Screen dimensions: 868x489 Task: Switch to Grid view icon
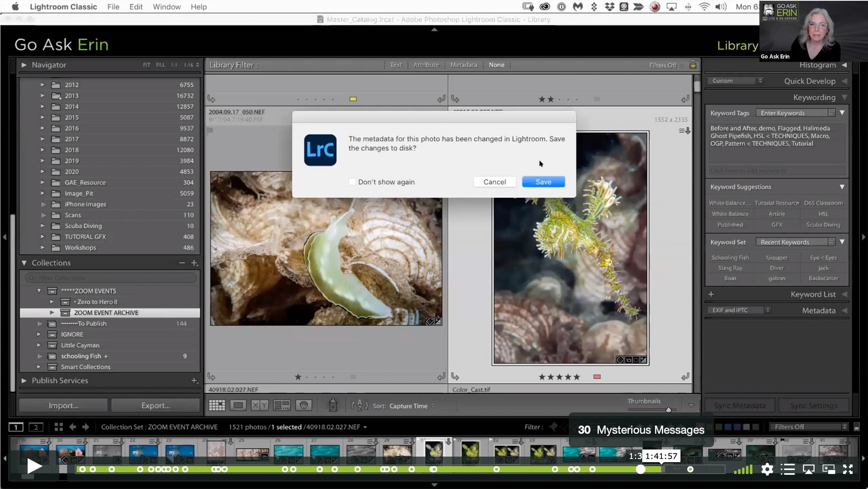(217, 405)
